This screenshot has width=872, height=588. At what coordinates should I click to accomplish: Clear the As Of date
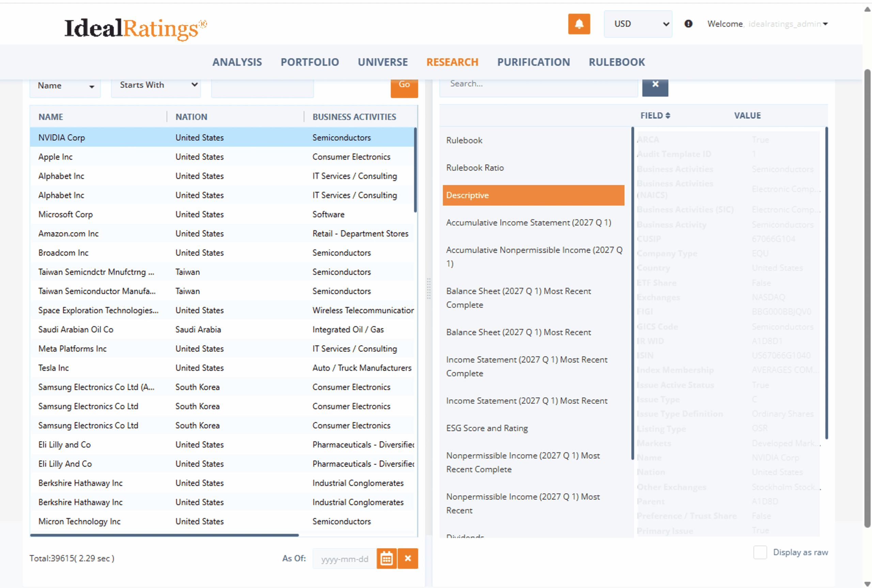(x=407, y=558)
